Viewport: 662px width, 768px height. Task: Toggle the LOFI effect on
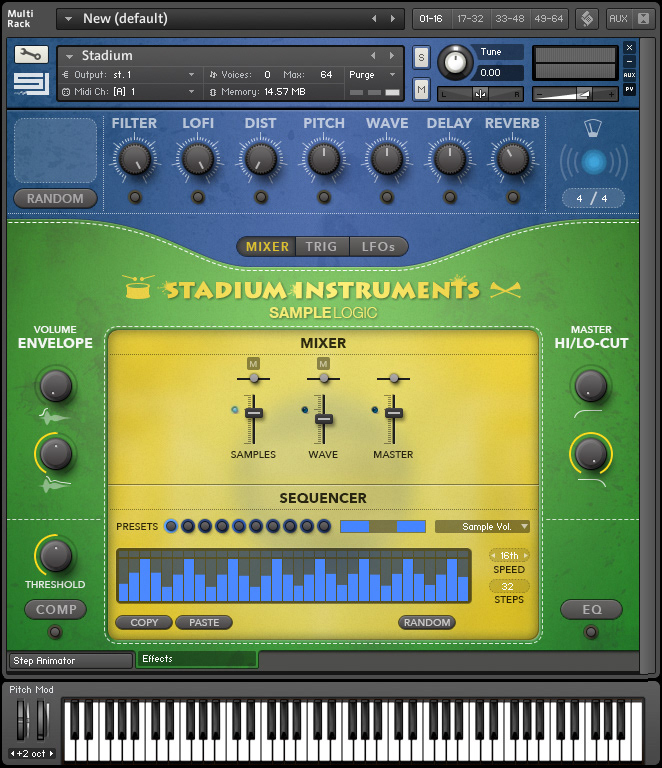198,197
